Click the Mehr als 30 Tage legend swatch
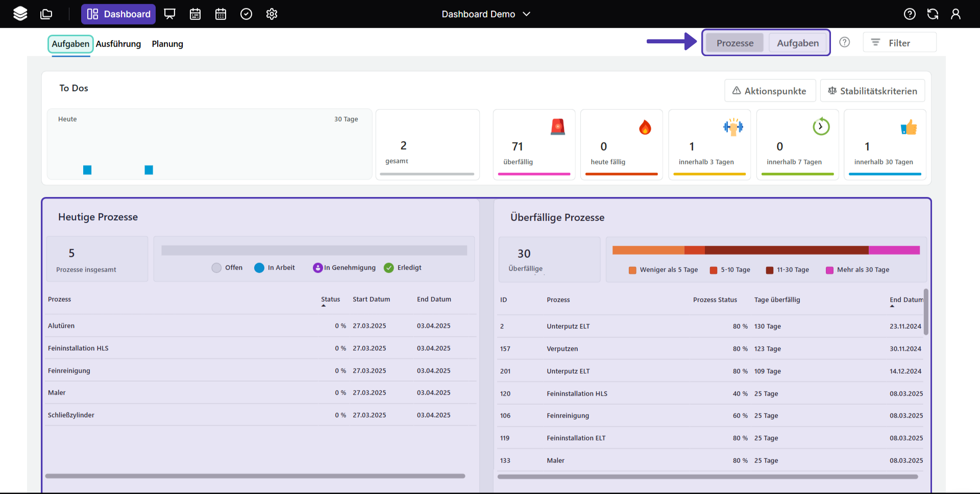Viewport: 980px width, 494px height. pos(829,270)
